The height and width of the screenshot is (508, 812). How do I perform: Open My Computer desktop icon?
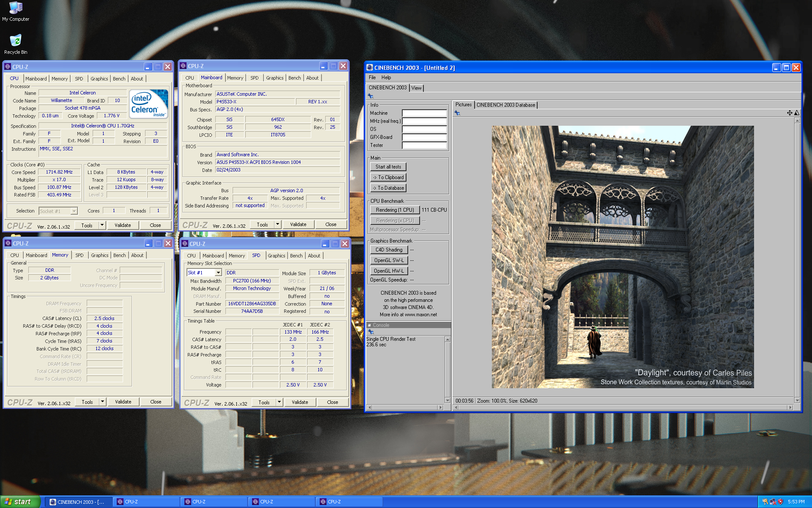(16, 11)
